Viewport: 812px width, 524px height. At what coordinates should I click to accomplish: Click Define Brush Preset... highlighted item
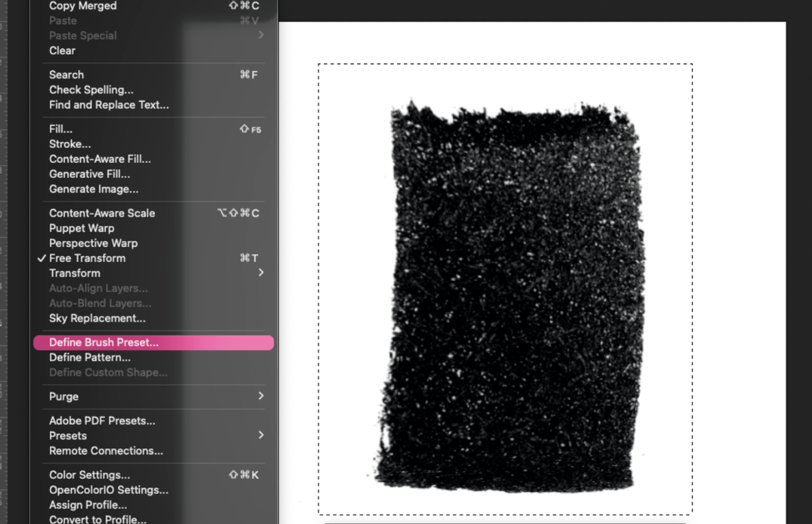tap(154, 343)
